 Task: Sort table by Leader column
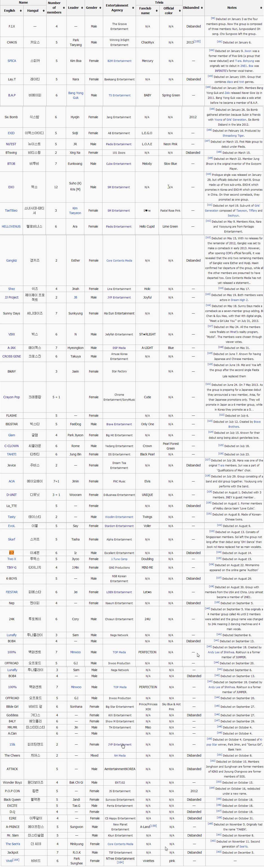(x=82, y=8)
